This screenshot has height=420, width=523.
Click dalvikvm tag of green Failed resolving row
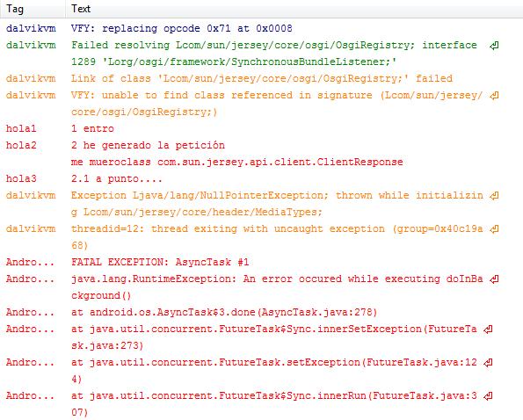pos(31,46)
